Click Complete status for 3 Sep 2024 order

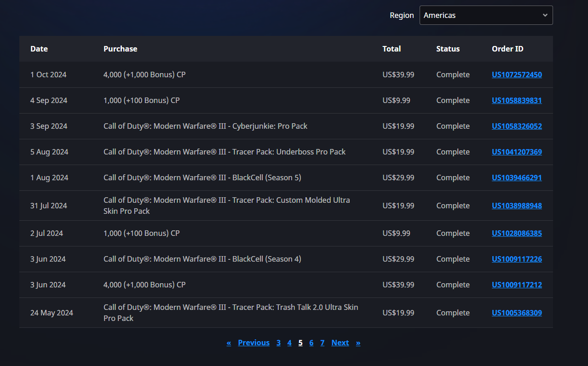coord(453,126)
